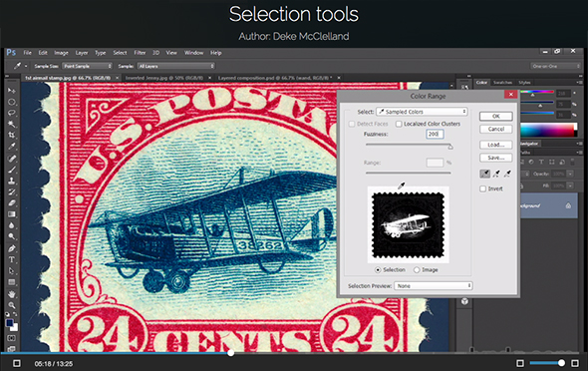588x371 pixels.
Task: Select the Path Selection tool
Action: click(12, 271)
